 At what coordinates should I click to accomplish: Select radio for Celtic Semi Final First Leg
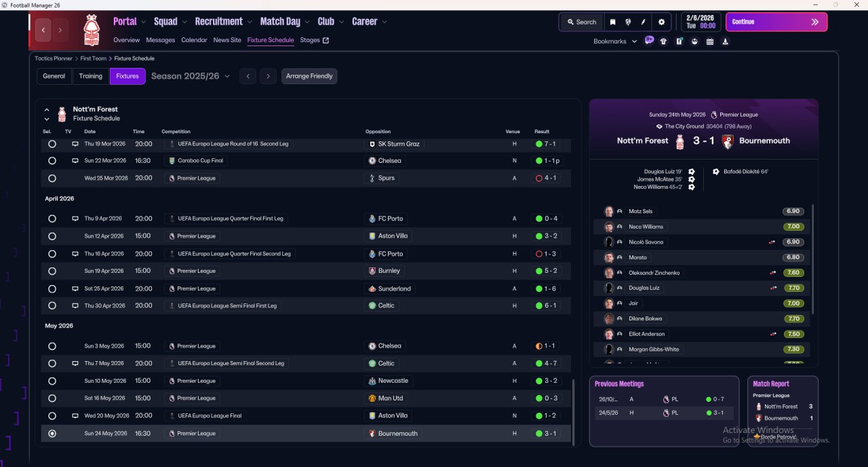52,306
